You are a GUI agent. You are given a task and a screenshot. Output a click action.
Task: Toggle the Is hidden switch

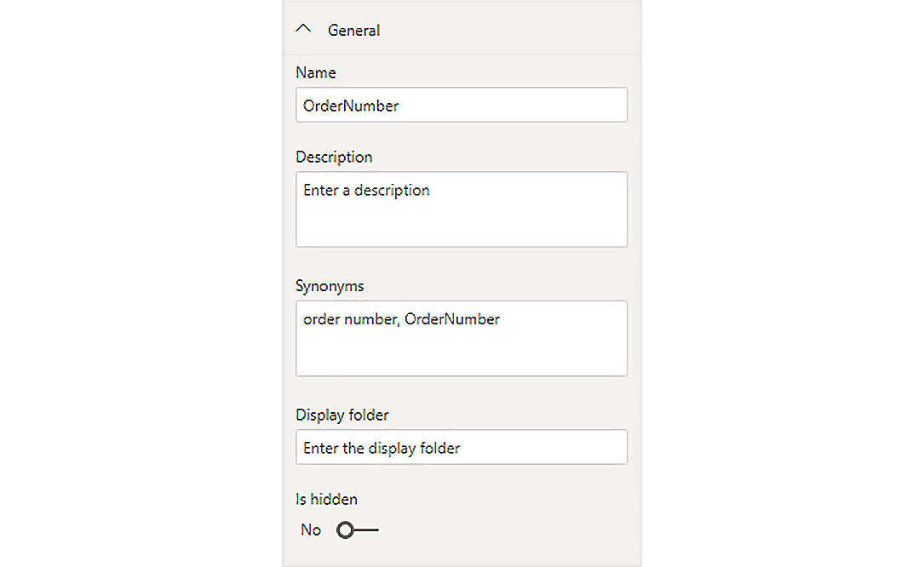(357, 530)
